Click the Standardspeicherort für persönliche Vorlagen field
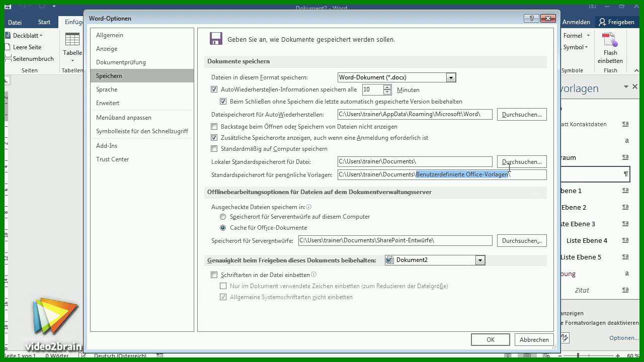Screen dimensions: 644x362 click(442, 174)
